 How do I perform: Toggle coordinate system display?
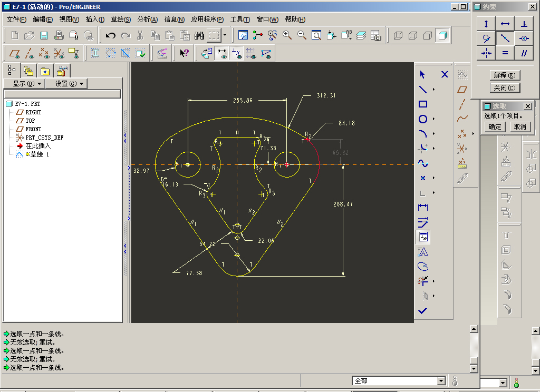(x=59, y=53)
